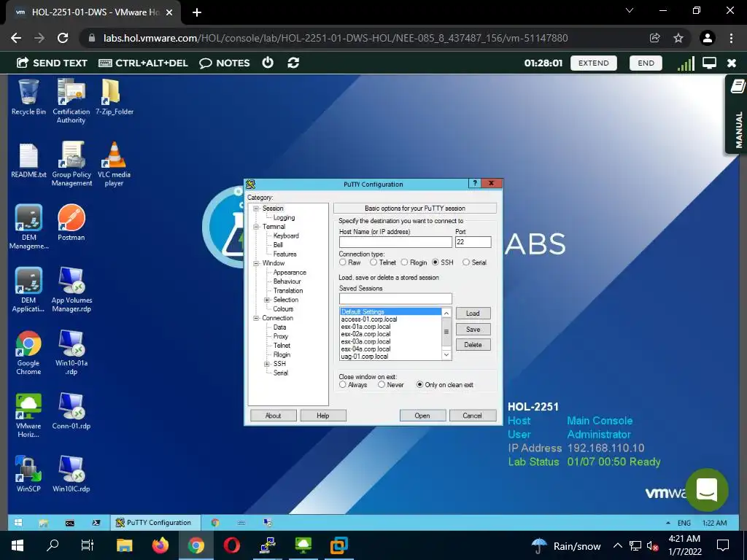Open Conn-01.rdp desktop icon
This screenshot has width=747, height=560.
(71, 411)
